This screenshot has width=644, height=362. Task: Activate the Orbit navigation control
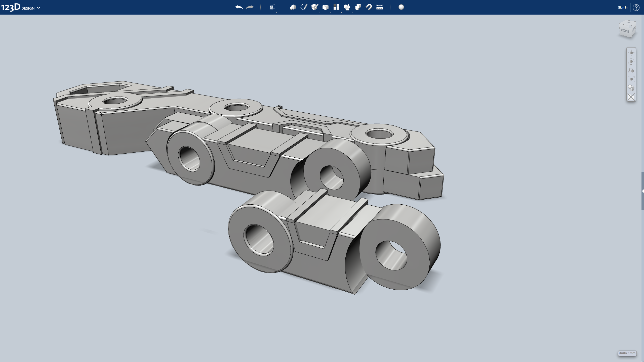pyautogui.click(x=631, y=62)
